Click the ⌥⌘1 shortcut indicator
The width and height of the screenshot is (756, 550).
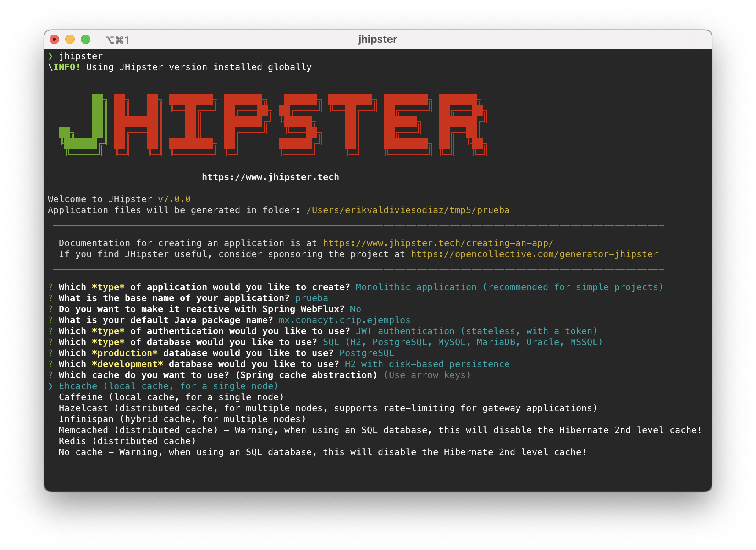[x=117, y=40]
